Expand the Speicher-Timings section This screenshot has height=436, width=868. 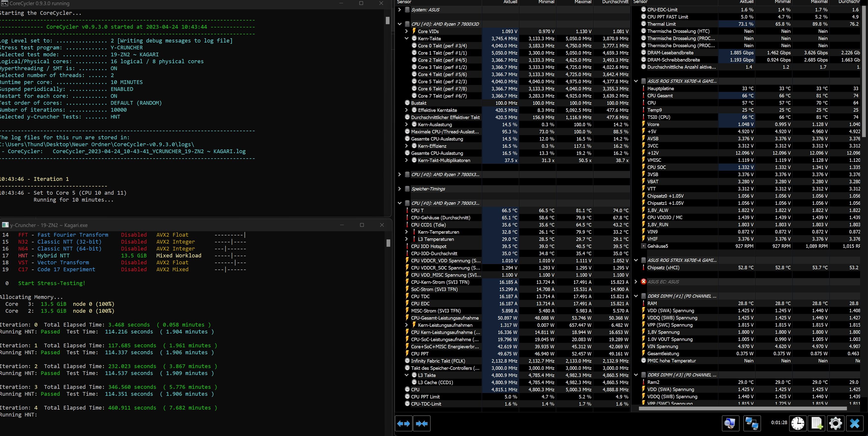coord(400,189)
